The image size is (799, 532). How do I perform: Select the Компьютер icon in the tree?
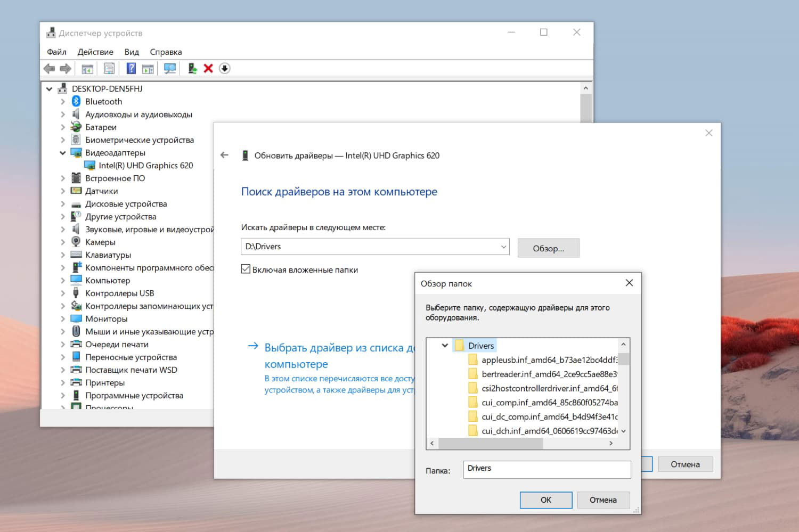[x=76, y=280]
